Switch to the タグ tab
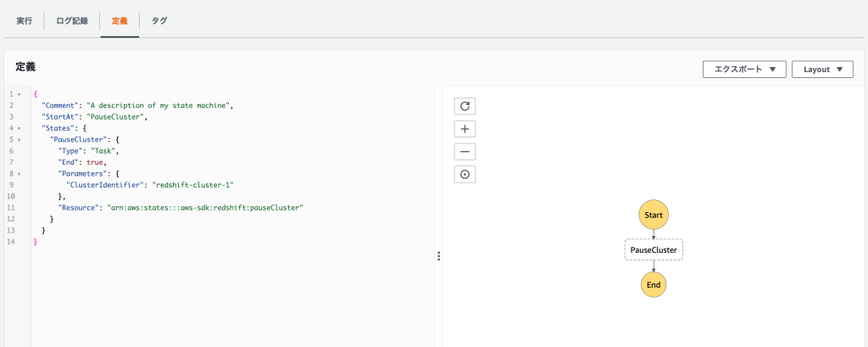The image size is (868, 347). coord(159,21)
